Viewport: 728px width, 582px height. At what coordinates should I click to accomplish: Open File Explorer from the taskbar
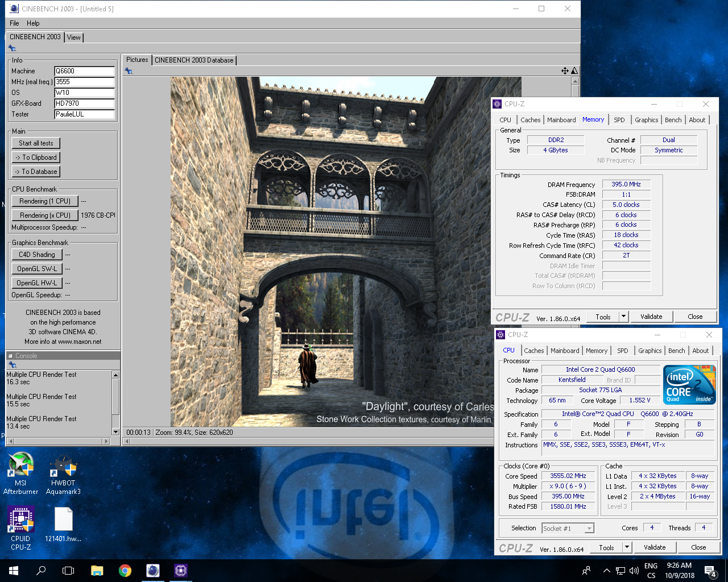97,571
